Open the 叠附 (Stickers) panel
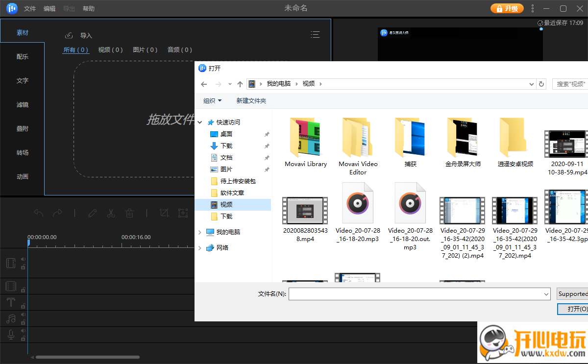The height and width of the screenshot is (364, 588). 22,128
